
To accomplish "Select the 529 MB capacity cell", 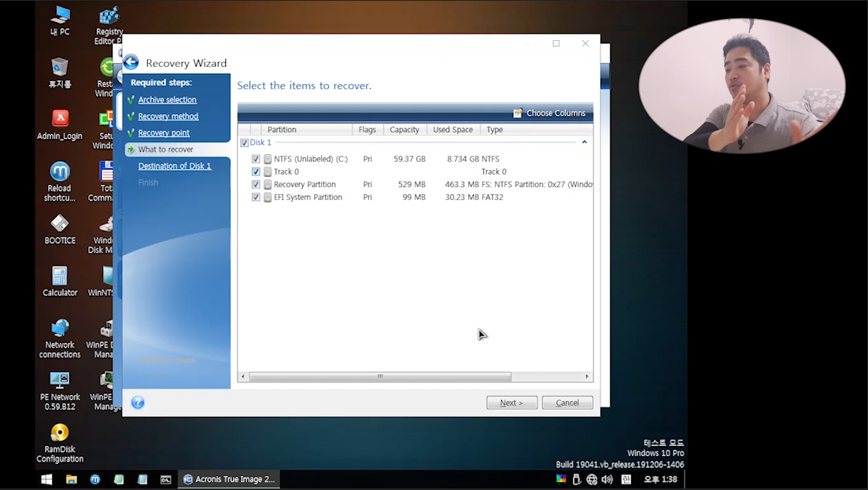I will point(412,184).
